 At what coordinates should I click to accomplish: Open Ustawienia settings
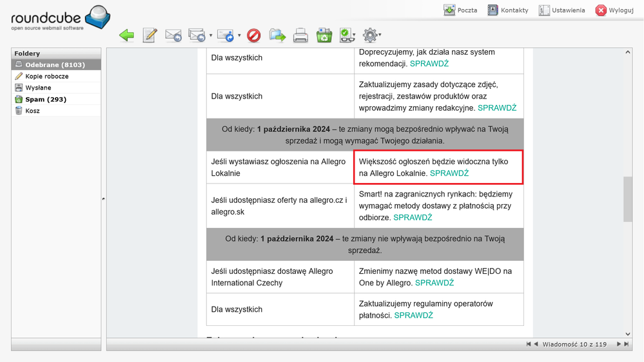[562, 10]
